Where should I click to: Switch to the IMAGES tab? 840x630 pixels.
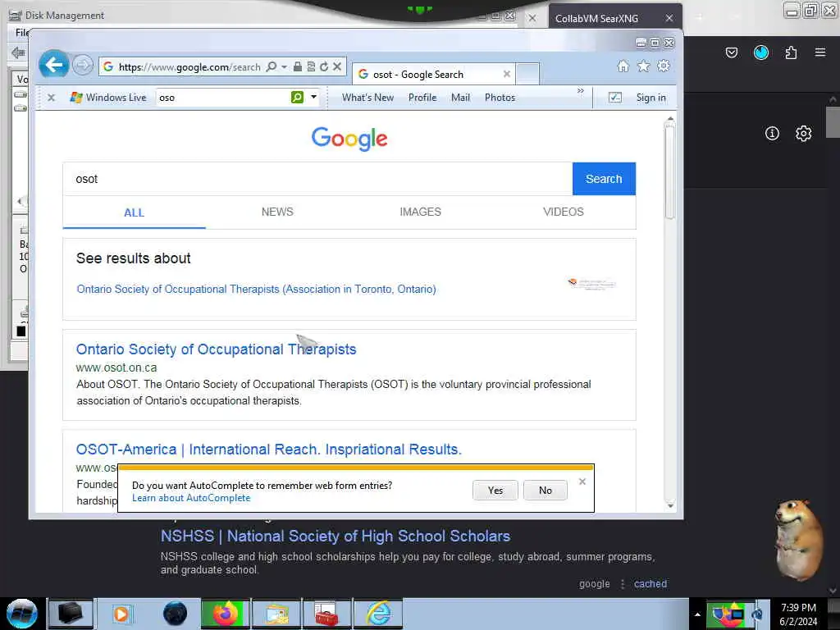(x=420, y=212)
